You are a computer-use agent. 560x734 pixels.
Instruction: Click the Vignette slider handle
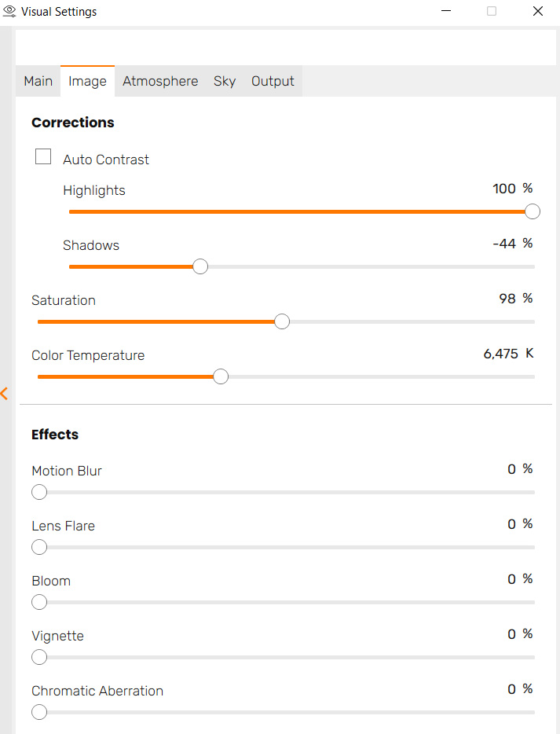pyautogui.click(x=39, y=658)
